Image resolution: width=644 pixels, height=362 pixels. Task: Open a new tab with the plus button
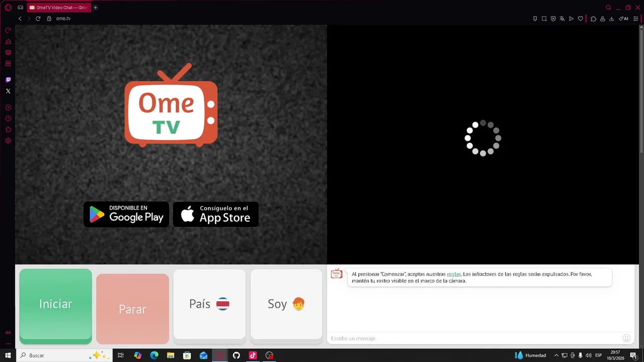click(x=95, y=8)
